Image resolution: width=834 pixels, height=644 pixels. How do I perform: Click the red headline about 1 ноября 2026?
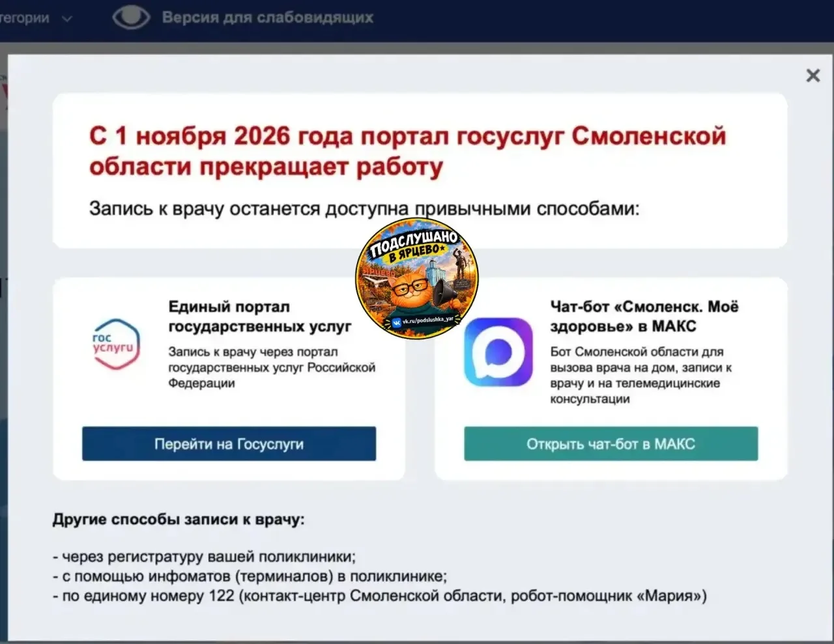tap(407, 151)
